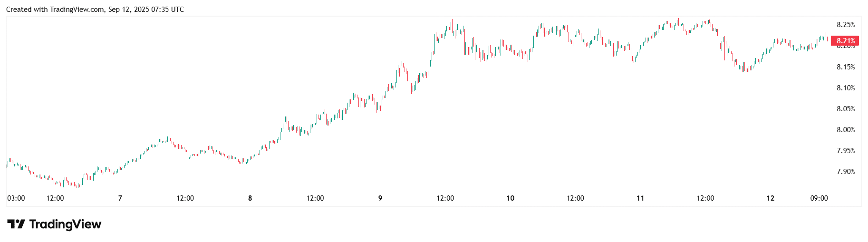This screenshot has width=868, height=242.
Task: Click the TradingView wordmark text
Action: (x=65, y=224)
